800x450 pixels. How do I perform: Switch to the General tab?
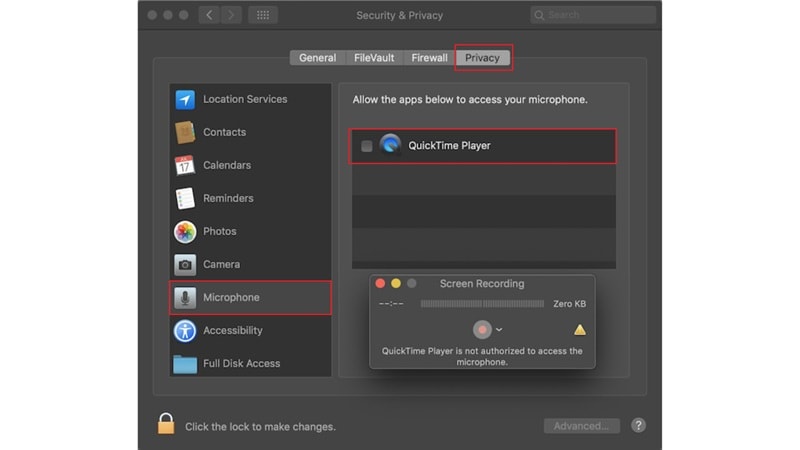click(317, 58)
